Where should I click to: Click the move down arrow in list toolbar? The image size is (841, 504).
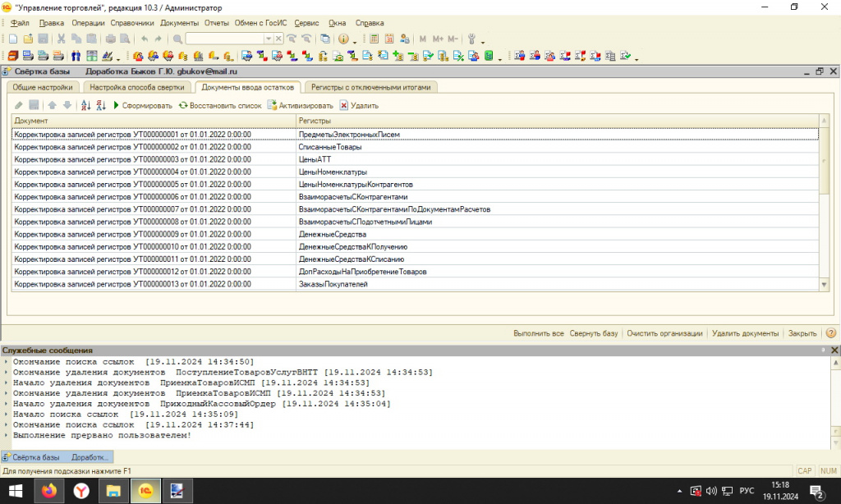click(x=67, y=105)
